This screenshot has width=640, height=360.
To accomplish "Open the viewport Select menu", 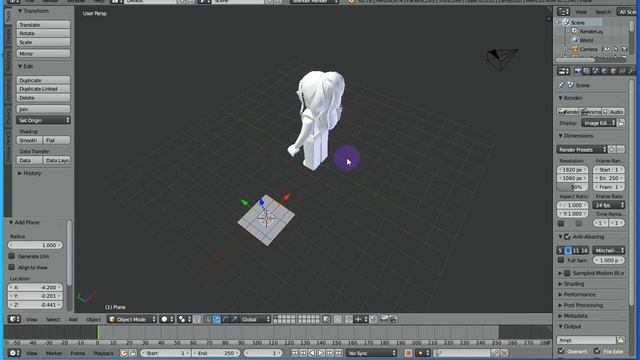I will (53, 320).
